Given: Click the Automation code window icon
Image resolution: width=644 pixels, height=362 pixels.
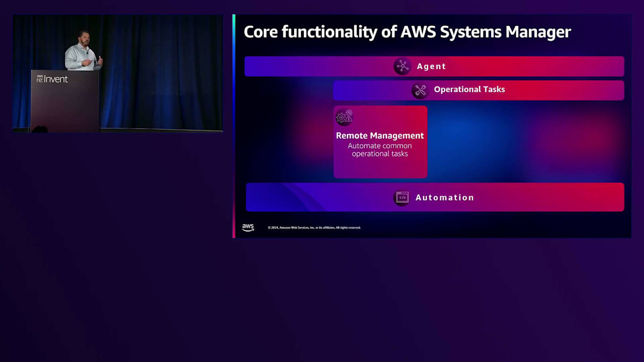Looking at the screenshot, I should [402, 197].
